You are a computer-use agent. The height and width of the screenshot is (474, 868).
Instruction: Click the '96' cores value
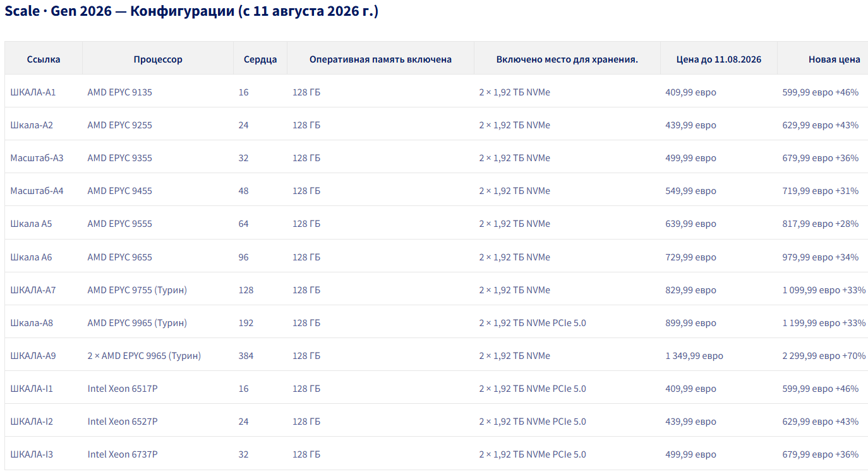(x=244, y=257)
